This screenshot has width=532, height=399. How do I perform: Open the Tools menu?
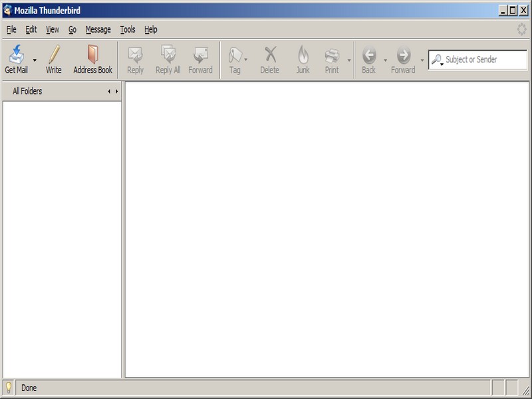tap(128, 29)
